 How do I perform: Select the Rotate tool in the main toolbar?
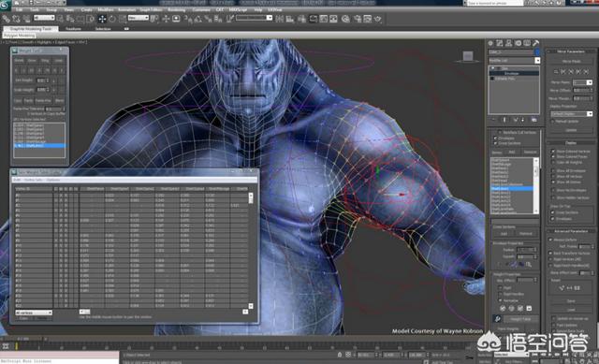tap(112, 19)
